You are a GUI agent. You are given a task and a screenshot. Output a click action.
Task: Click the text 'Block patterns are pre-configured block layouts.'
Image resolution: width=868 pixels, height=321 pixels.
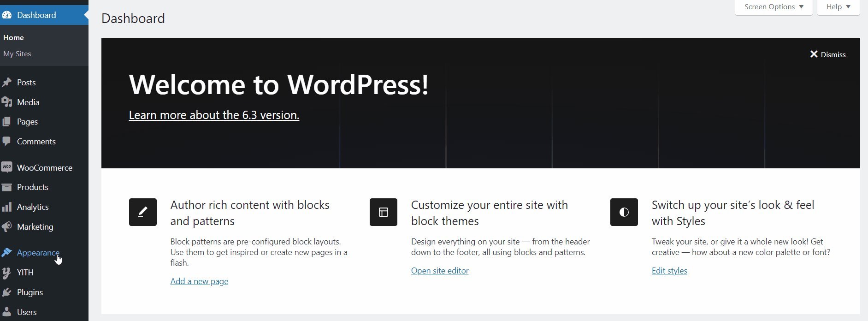tap(256, 242)
